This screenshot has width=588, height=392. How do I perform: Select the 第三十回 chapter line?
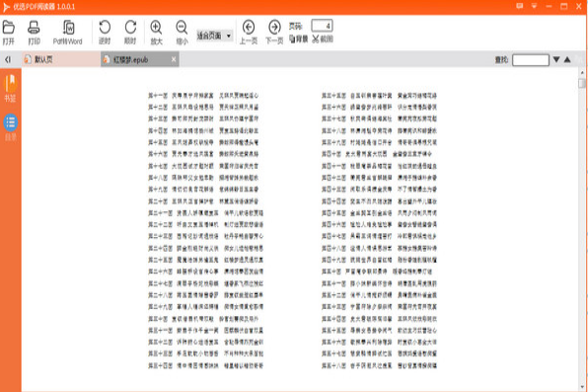click(x=203, y=319)
